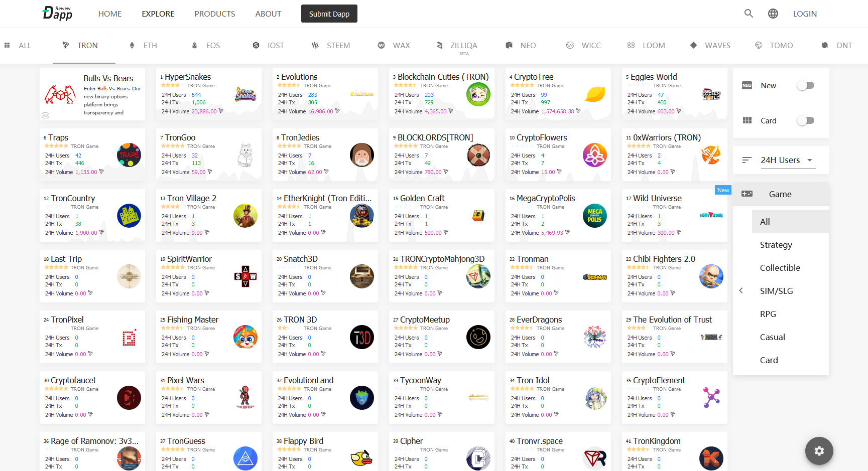Image resolution: width=868 pixels, height=471 pixels.
Task: Click the CryptoMeetup smiley icon
Action: click(478, 337)
